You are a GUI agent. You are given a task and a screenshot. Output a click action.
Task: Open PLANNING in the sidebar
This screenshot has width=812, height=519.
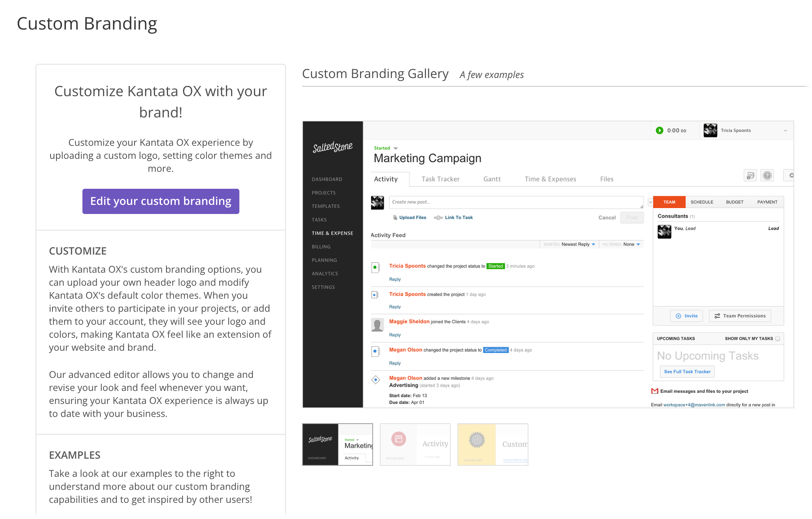tap(324, 260)
